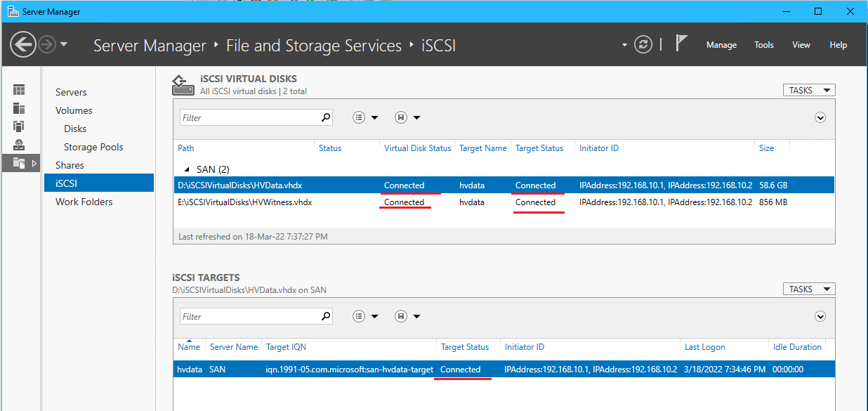Sort targets by Target IQN column
868x411 pixels.
point(286,347)
